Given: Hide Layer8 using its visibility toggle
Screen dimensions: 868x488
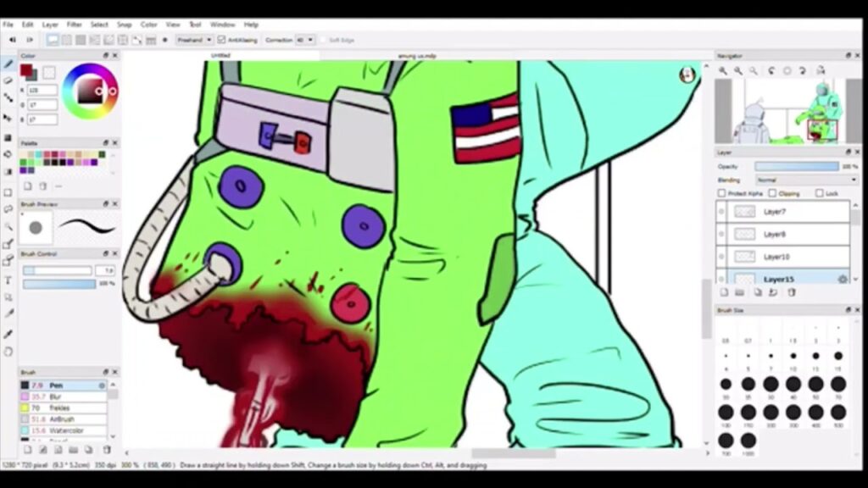Looking at the screenshot, I should coord(721,235).
